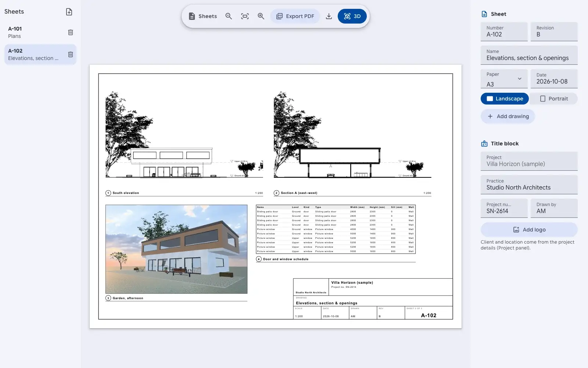Click the Sheet section header icon
Screen dimensions: 588x368
(484, 14)
